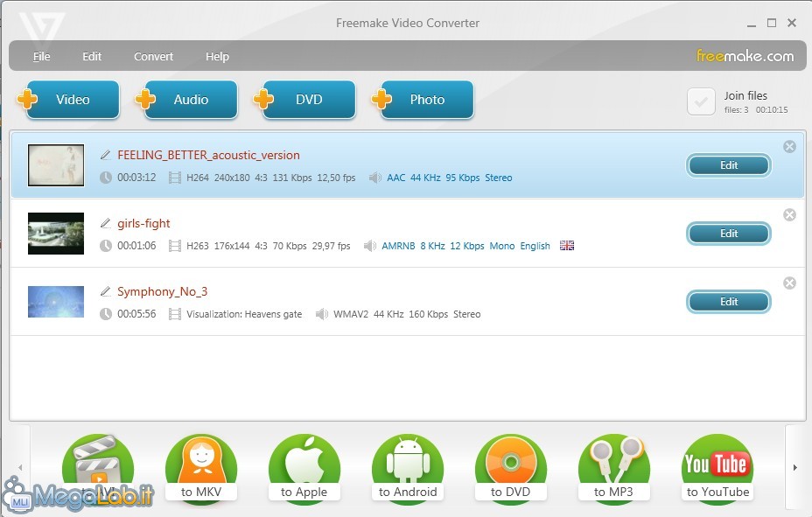Screen dimensions: 812x517
Task: Convert to MKV format
Action: tap(201, 468)
